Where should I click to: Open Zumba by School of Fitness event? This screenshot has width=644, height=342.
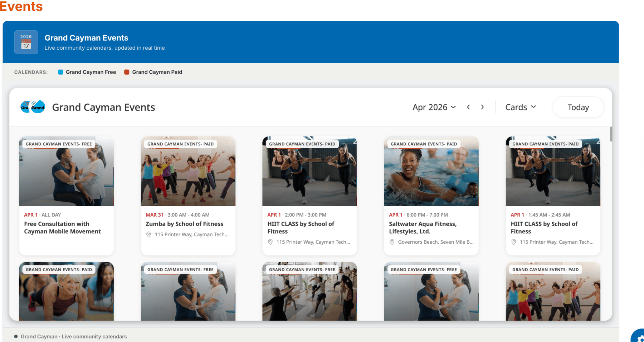pyautogui.click(x=184, y=224)
